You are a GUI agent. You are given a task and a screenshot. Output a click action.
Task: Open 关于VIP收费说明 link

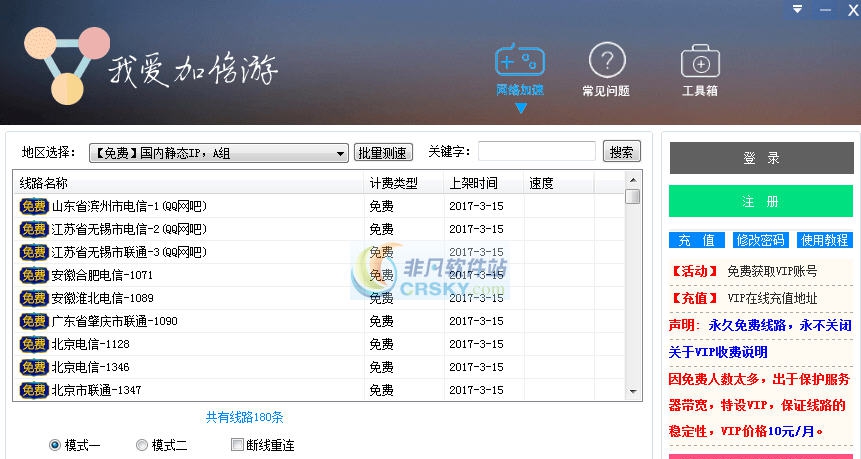pyautogui.click(x=718, y=352)
